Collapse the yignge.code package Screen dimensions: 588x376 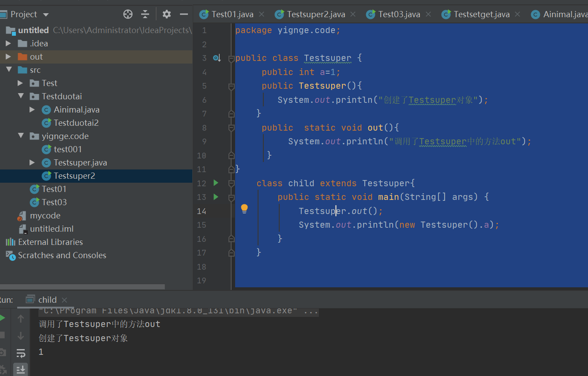coord(20,136)
